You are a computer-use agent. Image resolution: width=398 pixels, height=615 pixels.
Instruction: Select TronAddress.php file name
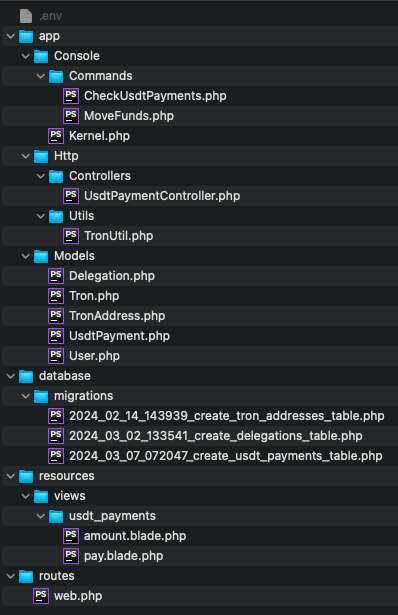117,316
